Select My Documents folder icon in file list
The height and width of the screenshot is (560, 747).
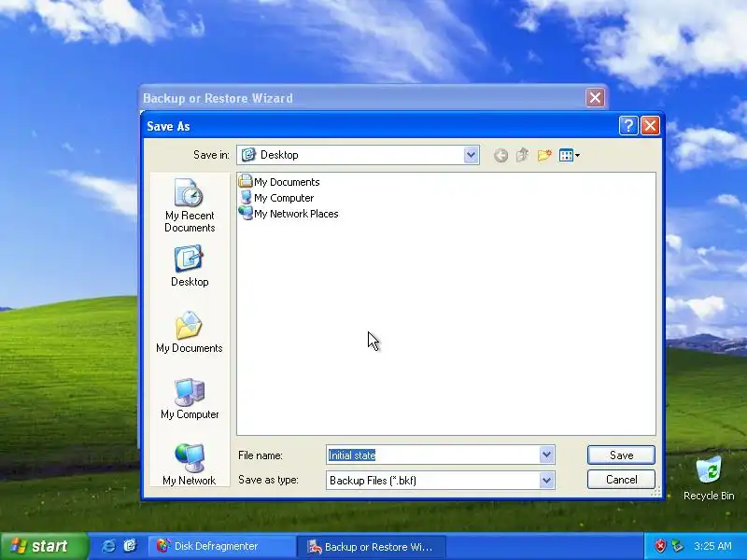(x=246, y=181)
